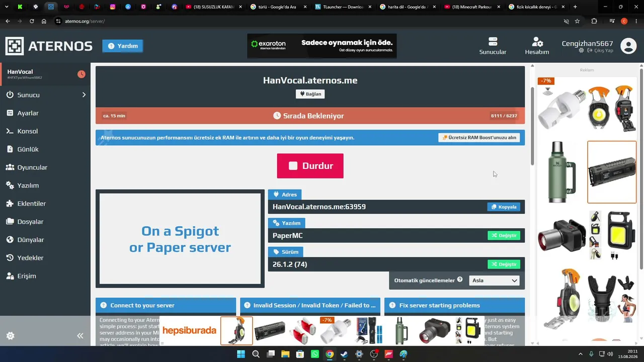Click green thermos in right ad column
Screen dimensions: 644x362
coord(561,172)
